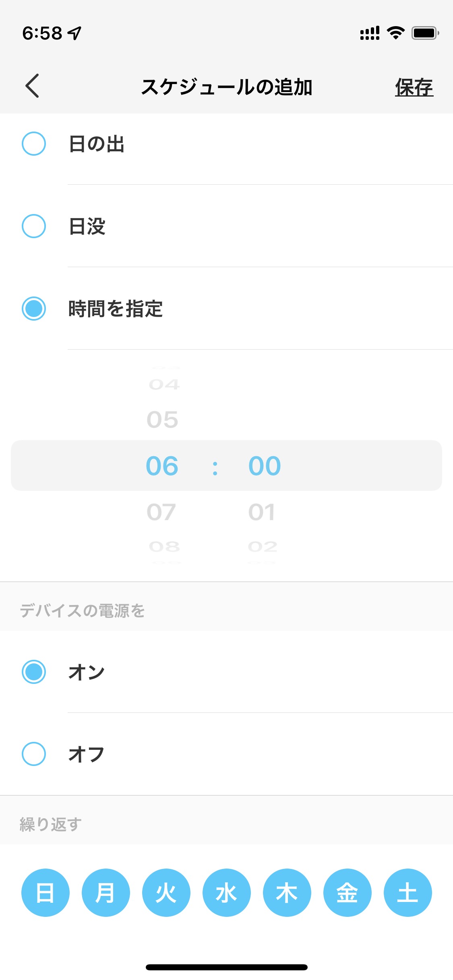Tap the back arrow icon

(32, 86)
